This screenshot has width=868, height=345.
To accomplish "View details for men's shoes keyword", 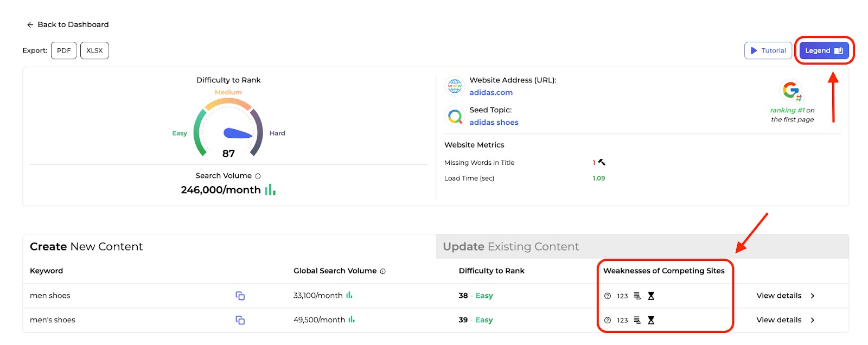I will click(x=779, y=320).
